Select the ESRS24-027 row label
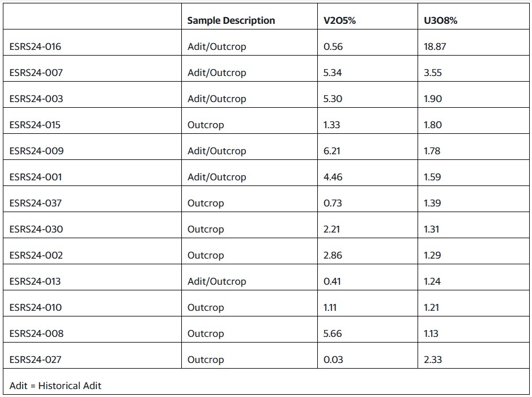 pyautogui.click(x=36, y=360)
